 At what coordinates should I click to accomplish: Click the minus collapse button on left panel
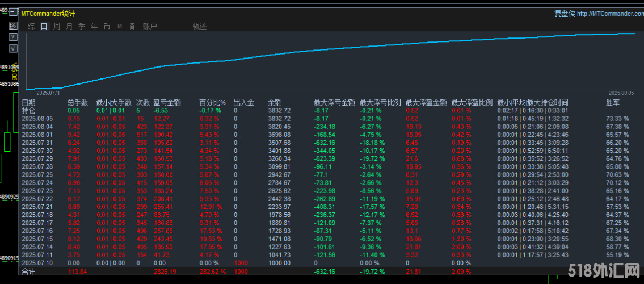point(12,12)
